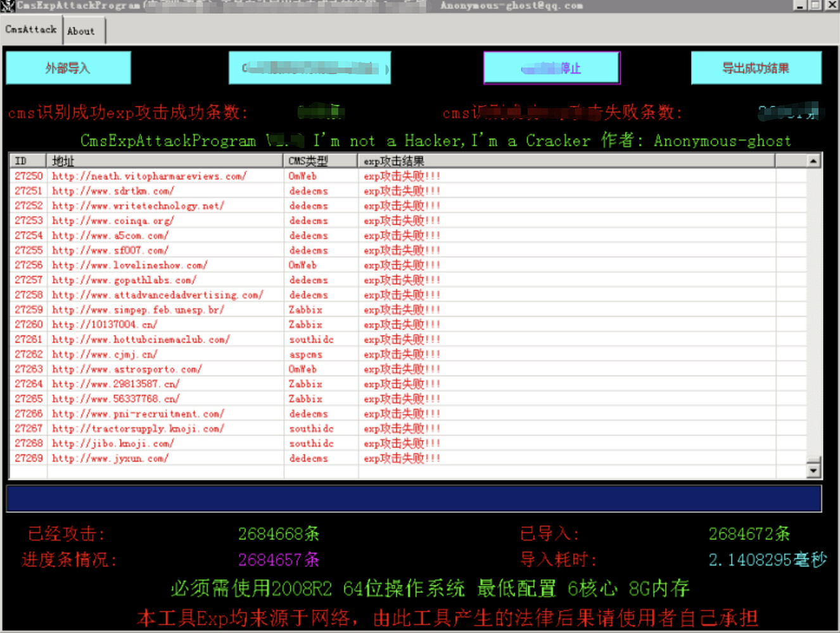
Task: Click the 2684668条 attacked count
Action: 279,534
